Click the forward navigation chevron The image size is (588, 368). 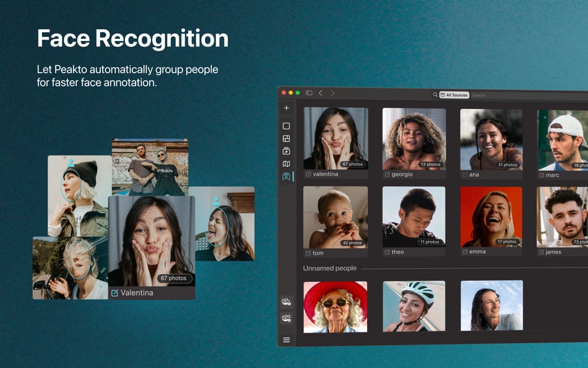click(333, 94)
